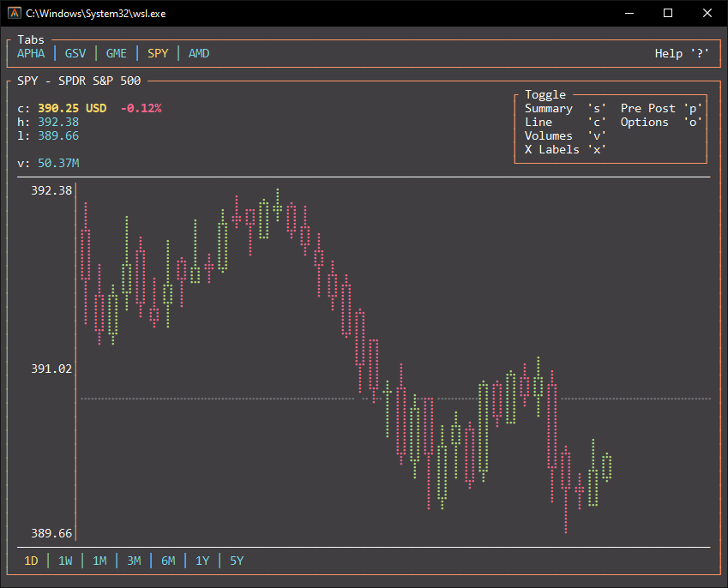Switch chart to 1W time frame
728x588 pixels.
[65, 561]
